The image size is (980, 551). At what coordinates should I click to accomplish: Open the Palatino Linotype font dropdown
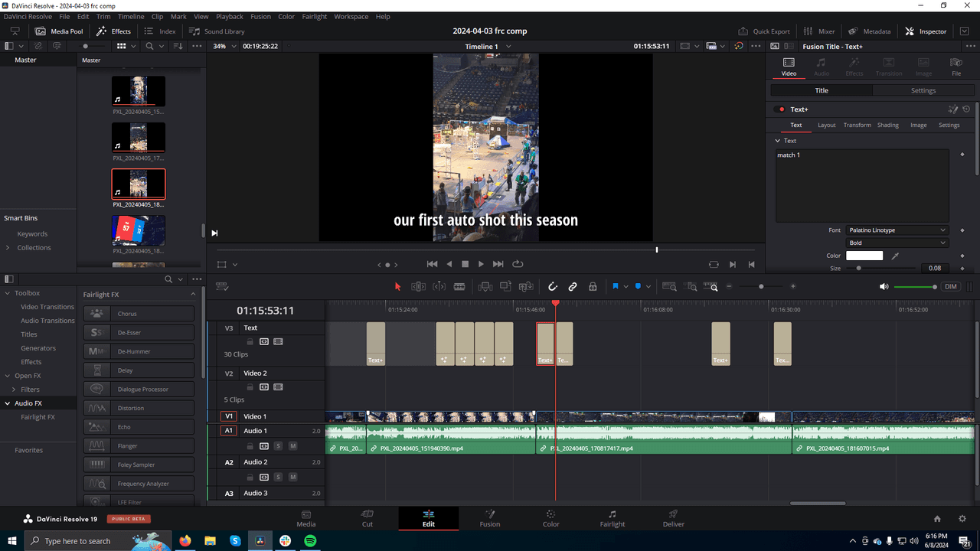tap(897, 230)
